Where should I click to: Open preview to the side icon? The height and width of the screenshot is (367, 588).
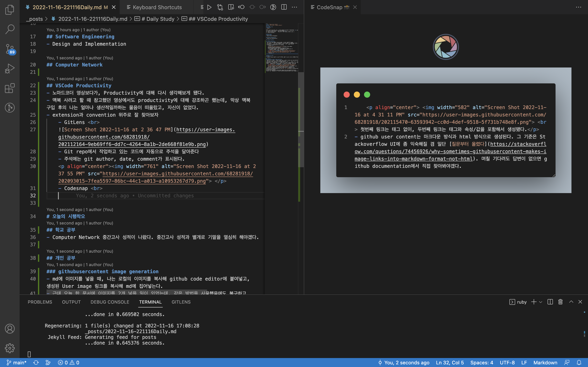click(x=231, y=7)
